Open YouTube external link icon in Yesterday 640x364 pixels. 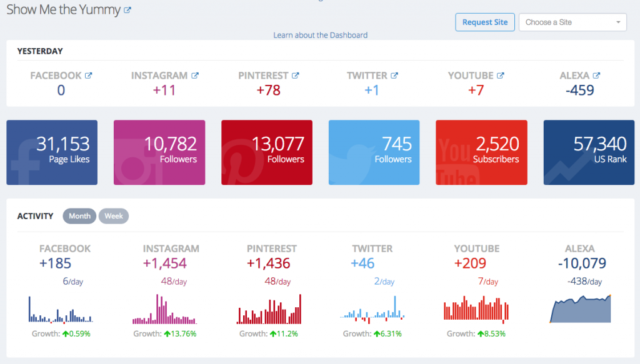pyautogui.click(x=501, y=76)
